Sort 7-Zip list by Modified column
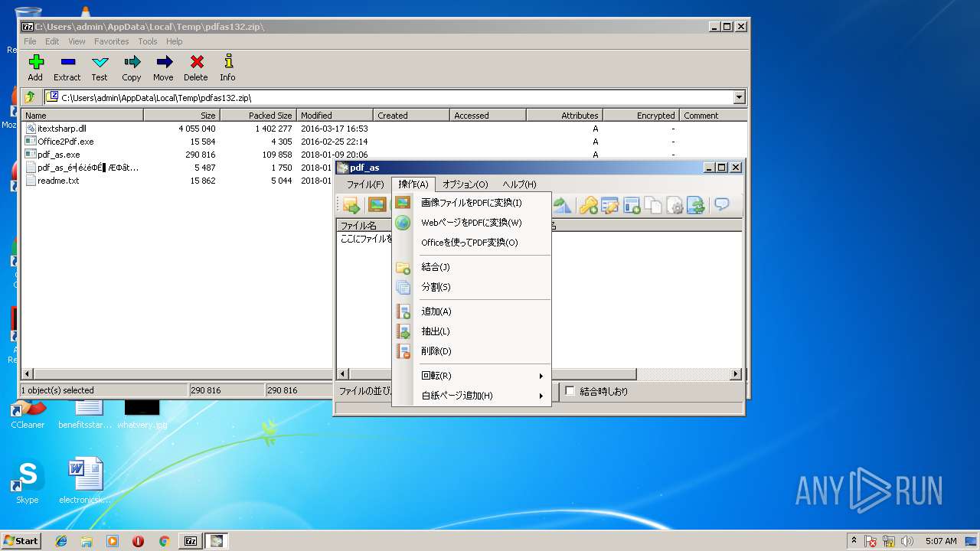This screenshot has width=980, height=551. [335, 116]
